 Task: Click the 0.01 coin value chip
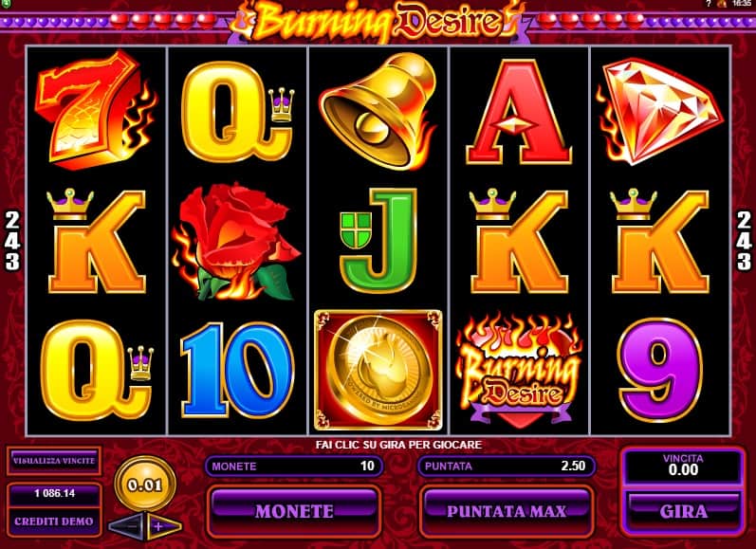pos(145,484)
